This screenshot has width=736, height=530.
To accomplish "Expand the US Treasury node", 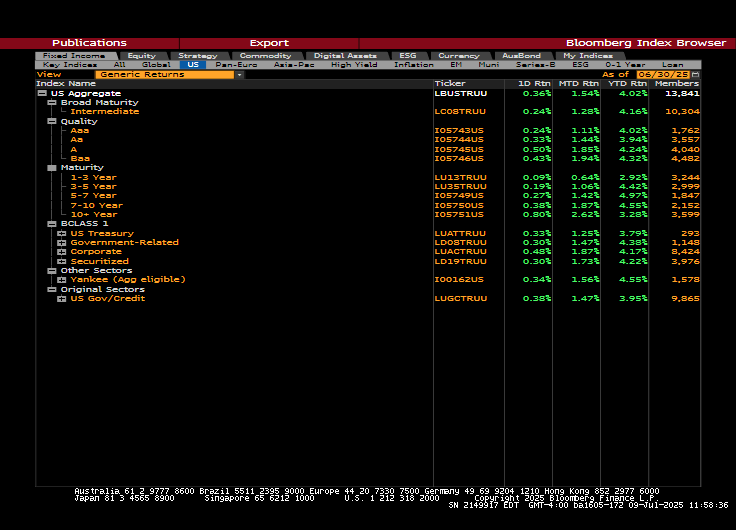I will (61, 233).
